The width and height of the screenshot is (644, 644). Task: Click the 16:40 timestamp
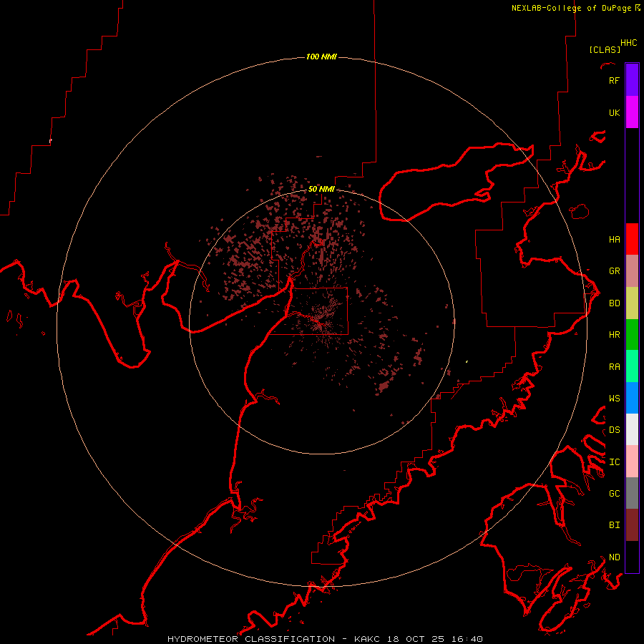click(x=469, y=639)
